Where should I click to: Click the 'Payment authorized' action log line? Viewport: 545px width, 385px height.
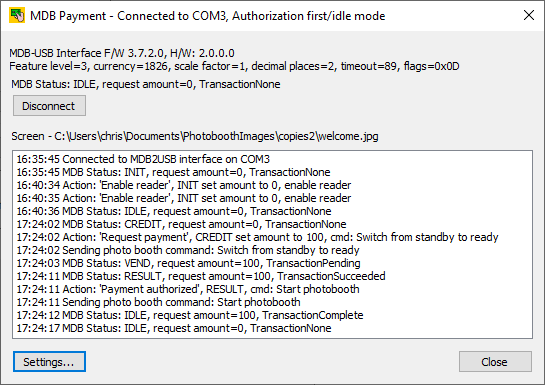point(188,289)
